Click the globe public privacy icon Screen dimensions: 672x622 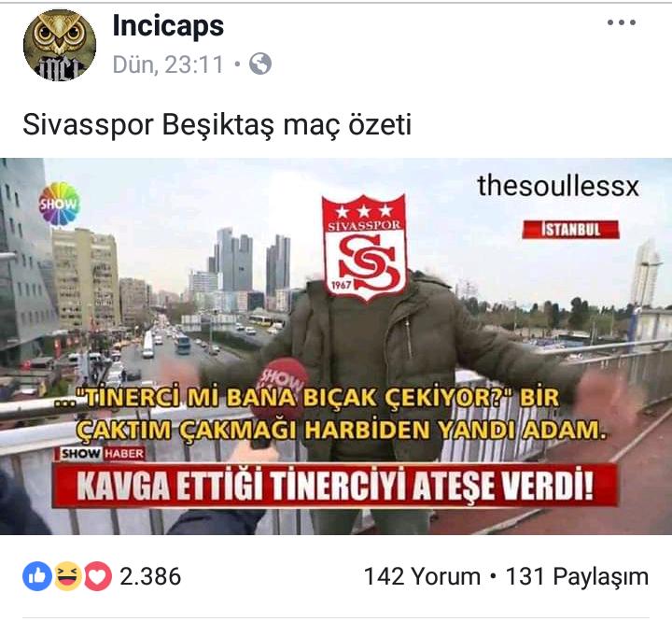(260, 64)
